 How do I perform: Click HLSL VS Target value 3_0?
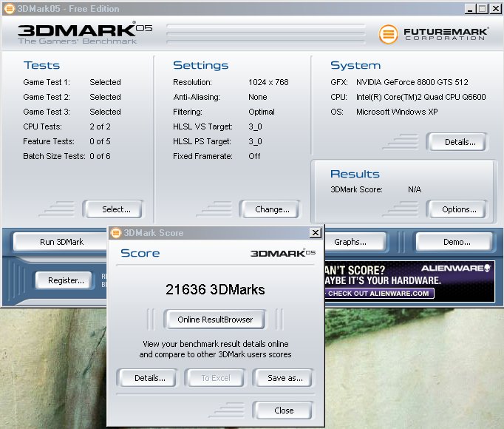[255, 126]
